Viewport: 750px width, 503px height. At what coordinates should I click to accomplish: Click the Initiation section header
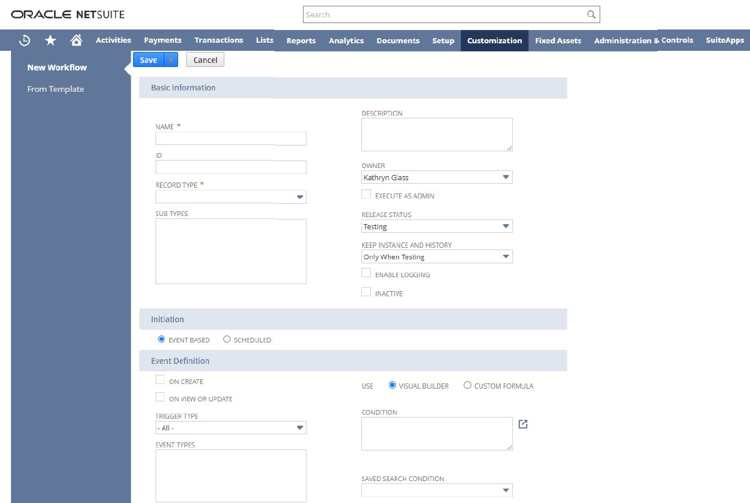[x=353, y=319]
